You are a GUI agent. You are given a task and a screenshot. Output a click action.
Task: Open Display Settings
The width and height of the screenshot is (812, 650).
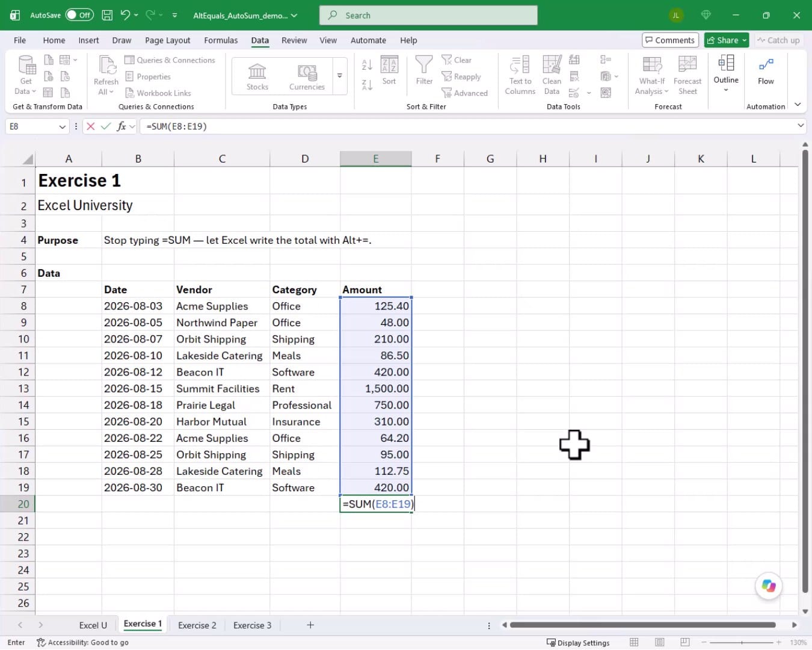pos(577,643)
